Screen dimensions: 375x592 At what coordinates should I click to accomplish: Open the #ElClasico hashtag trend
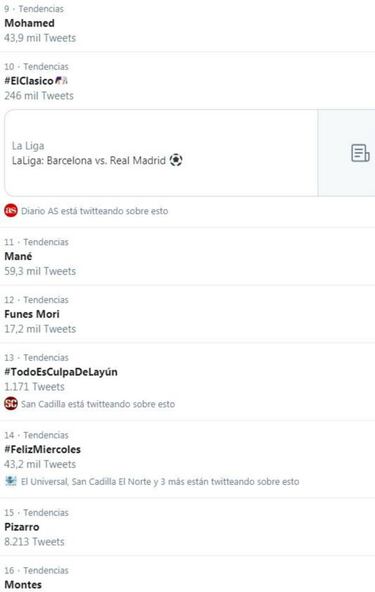tap(29, 81)
